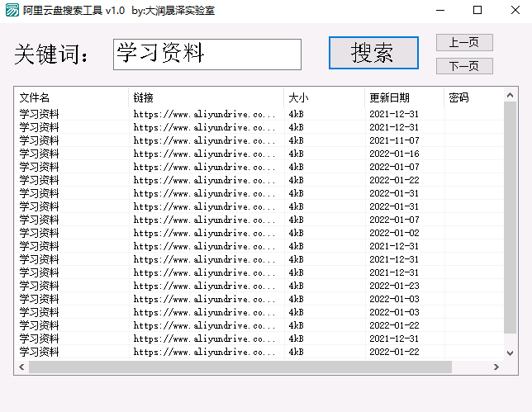Screen dimensions: 532x412
Task: Select the row dated 2022-01-16
Action: pos(259,154)
